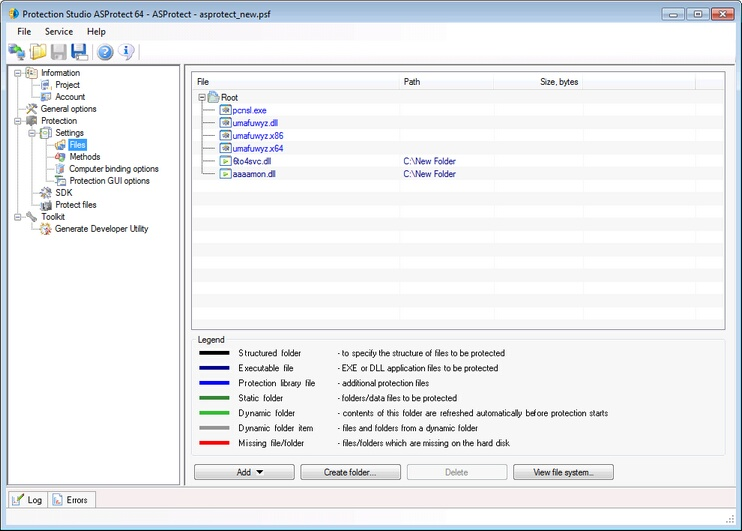Click the red Missing file legend swatch

click(213, 443)
